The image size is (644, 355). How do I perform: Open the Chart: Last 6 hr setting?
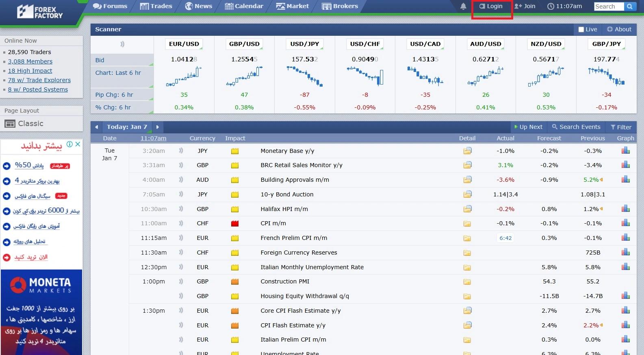(122, 76)
